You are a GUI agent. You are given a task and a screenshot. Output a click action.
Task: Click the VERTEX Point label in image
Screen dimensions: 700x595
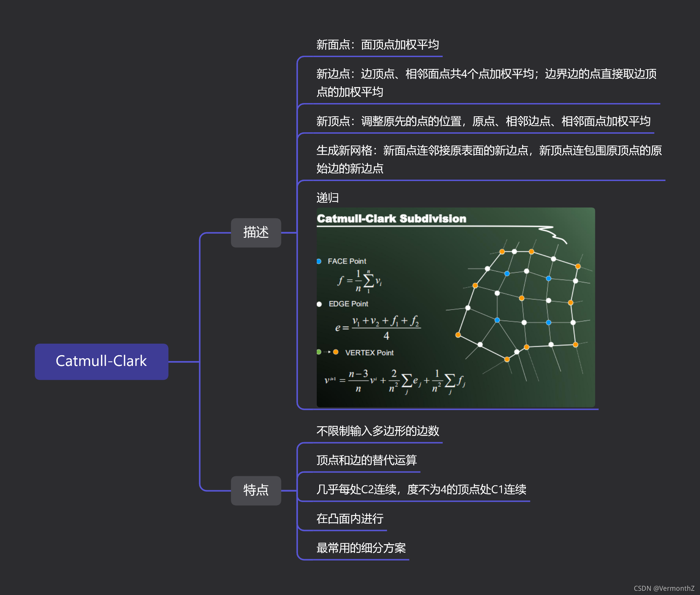coord(369,353)
